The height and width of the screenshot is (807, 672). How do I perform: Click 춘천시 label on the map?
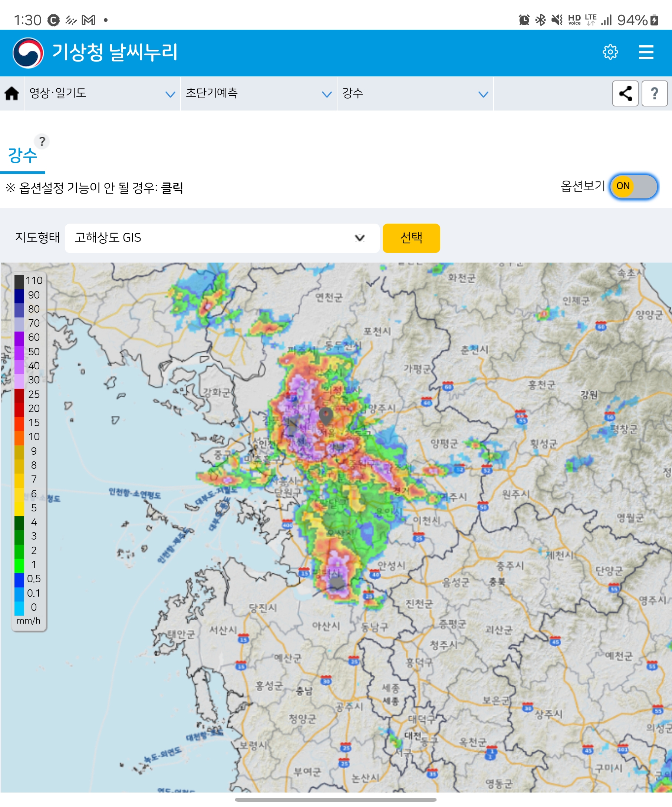pos(474,349)
